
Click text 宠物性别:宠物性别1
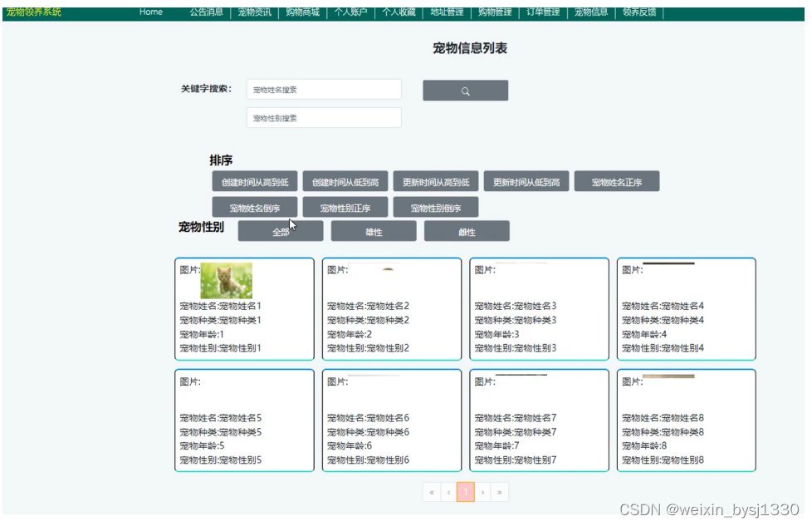point(221,348)
